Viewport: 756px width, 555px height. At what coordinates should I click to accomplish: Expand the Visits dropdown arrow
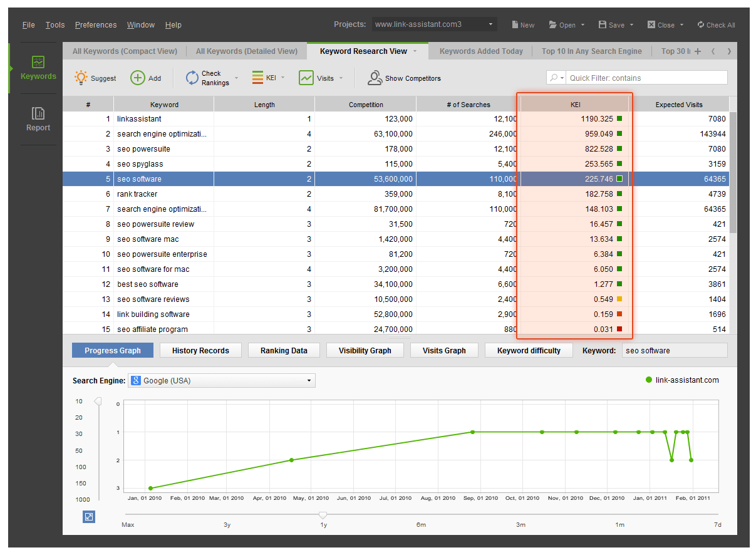(341, 78)
